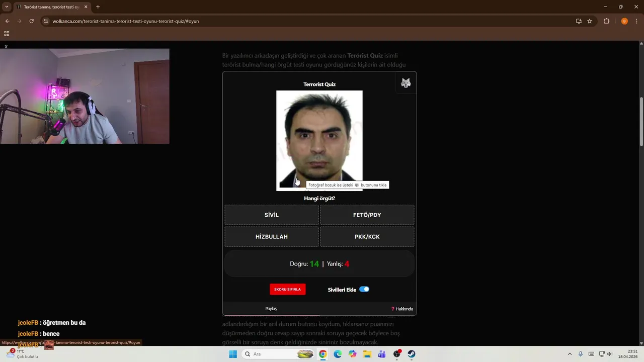The width and height of the screenshot is (644, 362).
Task: Click the install app icon in address bar
Action: 579,21
